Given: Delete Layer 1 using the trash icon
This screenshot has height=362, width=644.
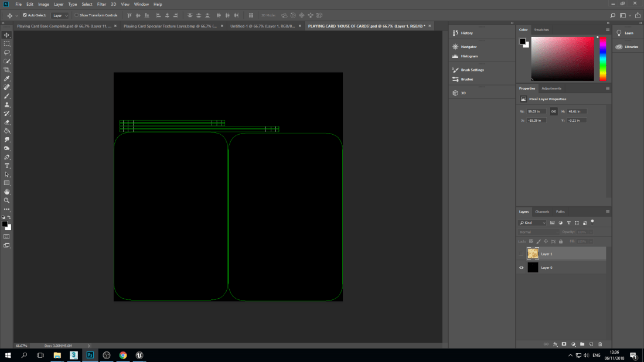Looking at the screenshot, I should 599,344.
